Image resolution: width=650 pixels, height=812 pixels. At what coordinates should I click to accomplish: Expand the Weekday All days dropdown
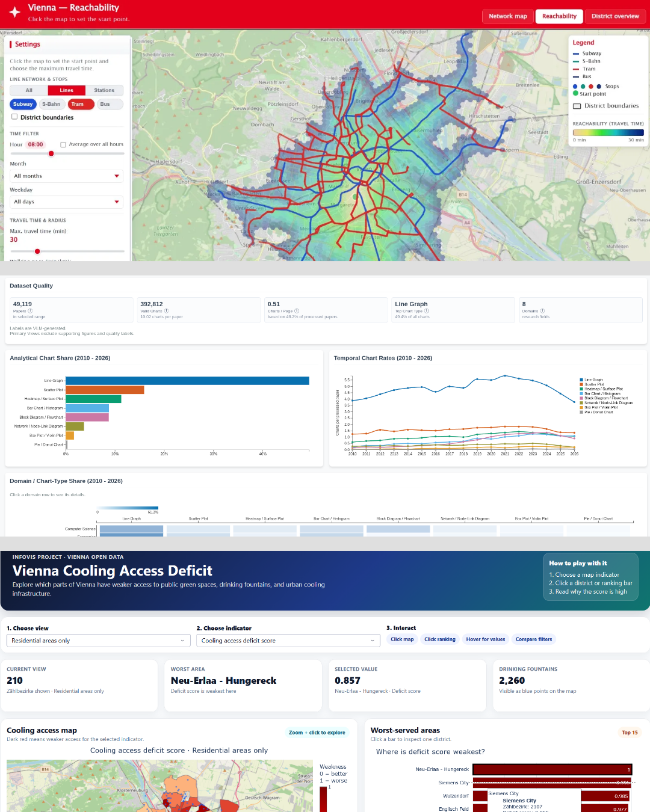67,202
